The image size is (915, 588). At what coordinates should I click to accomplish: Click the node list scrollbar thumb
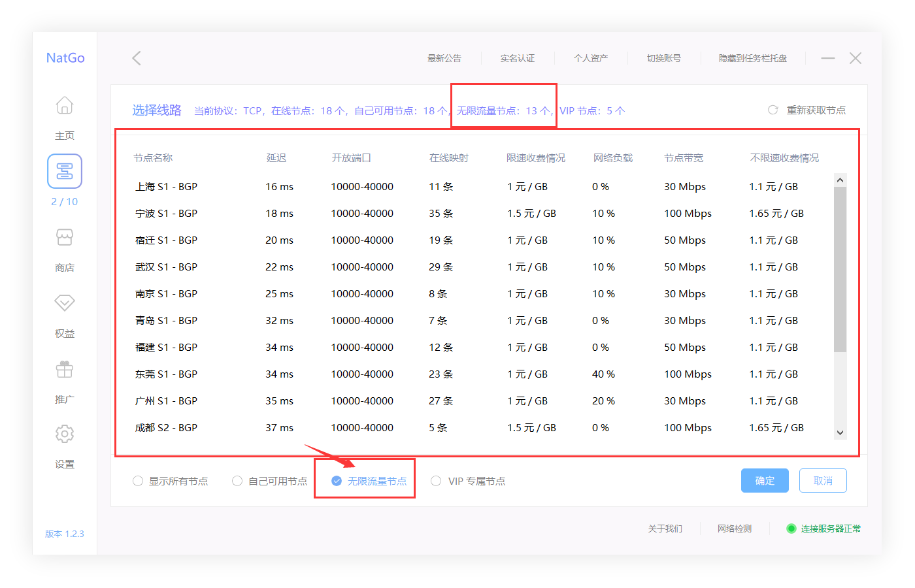(840, 269)
